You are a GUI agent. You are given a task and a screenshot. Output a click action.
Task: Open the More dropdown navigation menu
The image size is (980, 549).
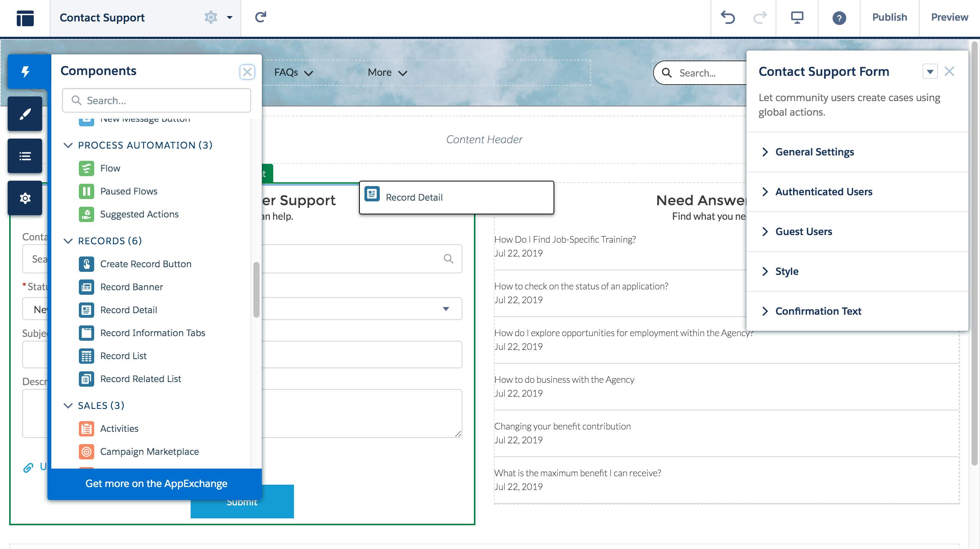tap(386, 73)
